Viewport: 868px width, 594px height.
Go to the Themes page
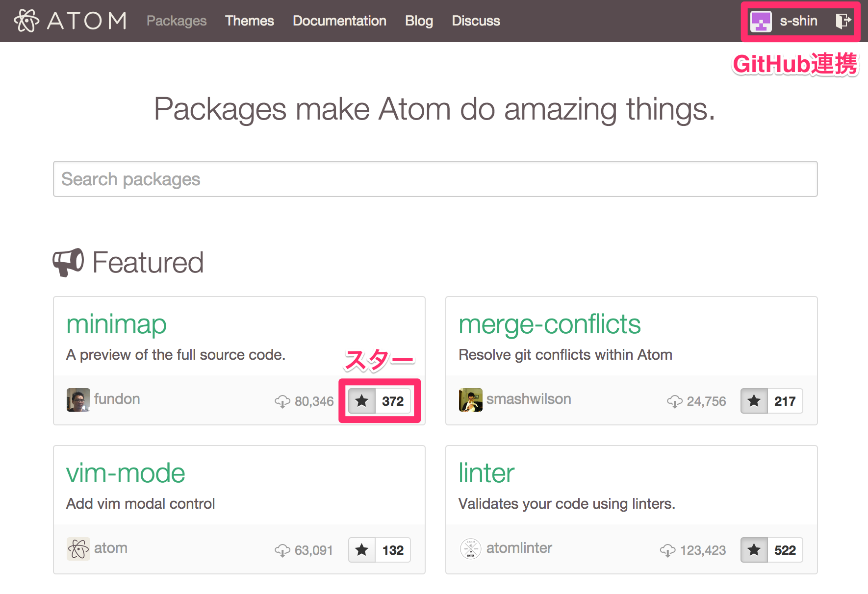click(x=249, y=21)
